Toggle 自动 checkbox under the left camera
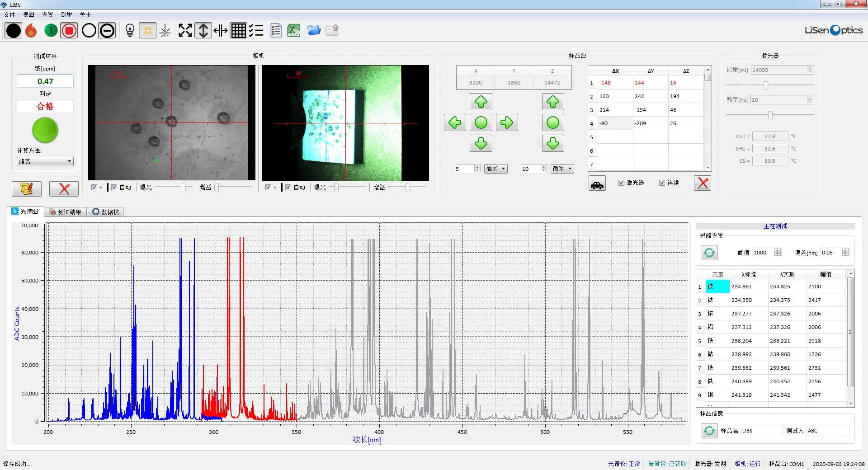This screenshot has height=470, width=868. click(x=114, y=187)
